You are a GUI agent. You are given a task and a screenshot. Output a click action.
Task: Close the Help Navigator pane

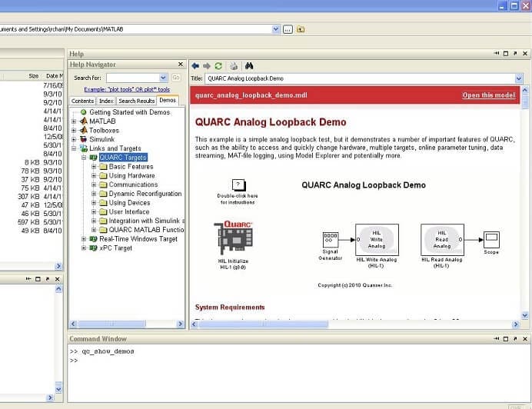tap(181, 65)
